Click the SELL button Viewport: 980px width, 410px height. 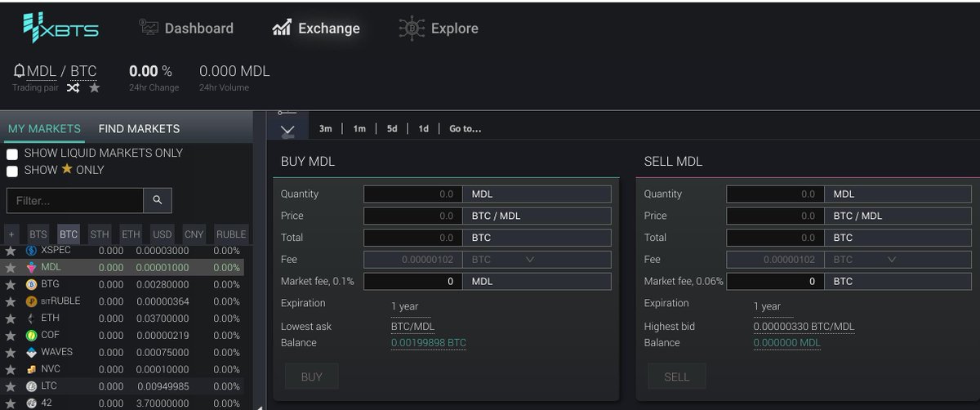coord(676,377)
